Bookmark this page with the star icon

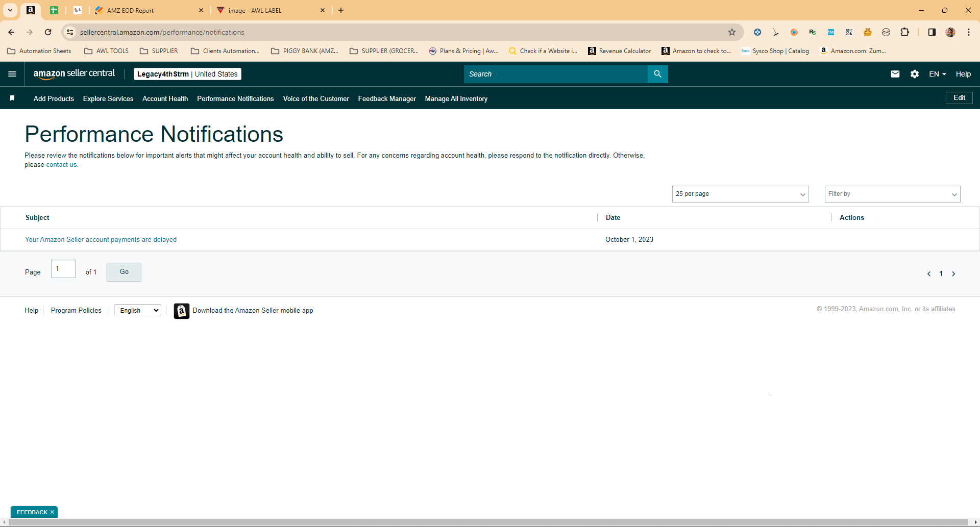tap(731, 32)
